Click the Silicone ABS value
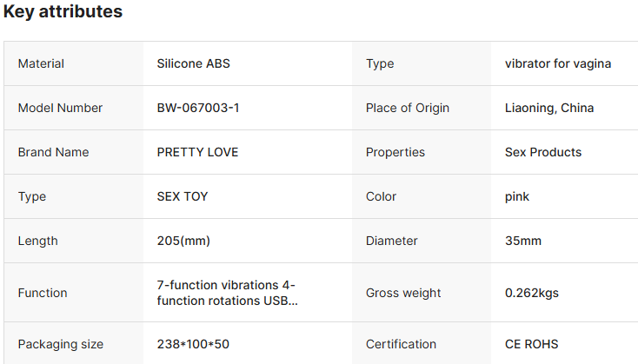Viewport: 638px width, 364px height. pos(193,63)
